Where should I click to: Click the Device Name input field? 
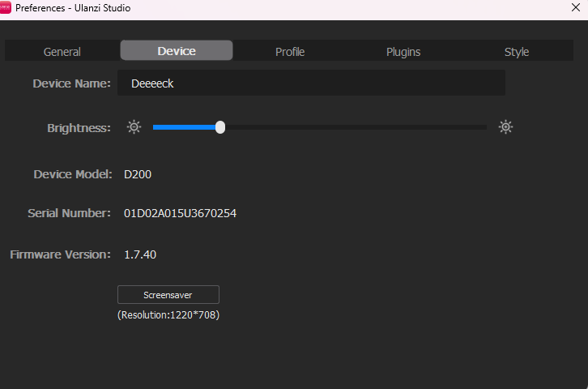click(311, 83)
